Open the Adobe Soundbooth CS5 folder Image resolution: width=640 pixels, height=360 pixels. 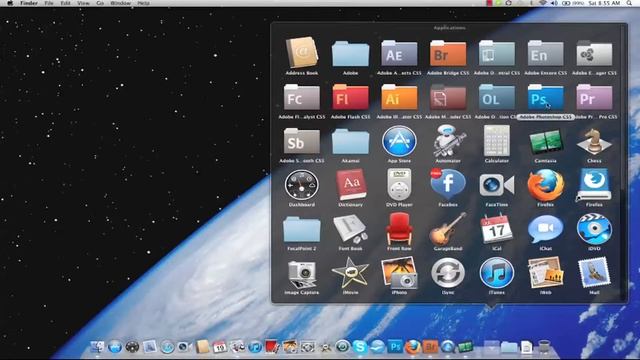point(302,141)
